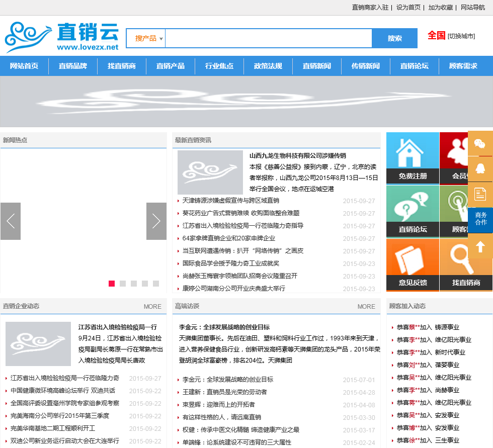Screen dimensions: 493x448
Task: Click the search text input field
Action: pyautogui.click(x=269, y=38)
